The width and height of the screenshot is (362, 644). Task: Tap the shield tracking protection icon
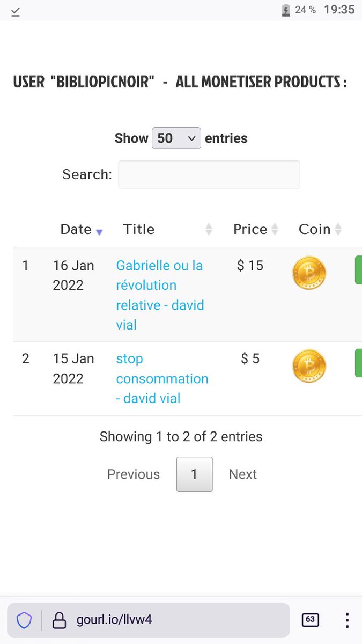click(x=24, y=620)
